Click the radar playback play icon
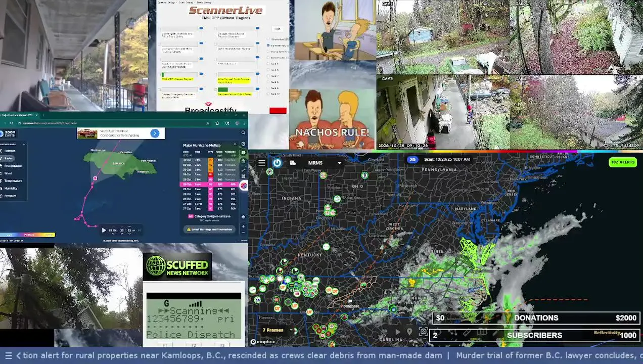Image resolution: width=643 pixels, height=364 pixels. point(398,332)
